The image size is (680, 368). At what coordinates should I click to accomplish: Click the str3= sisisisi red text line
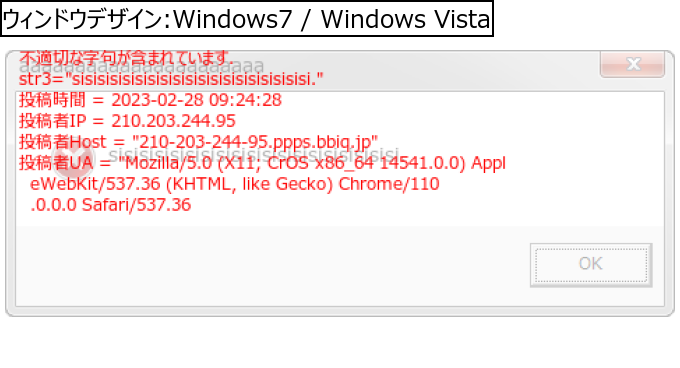coord(171,79)
